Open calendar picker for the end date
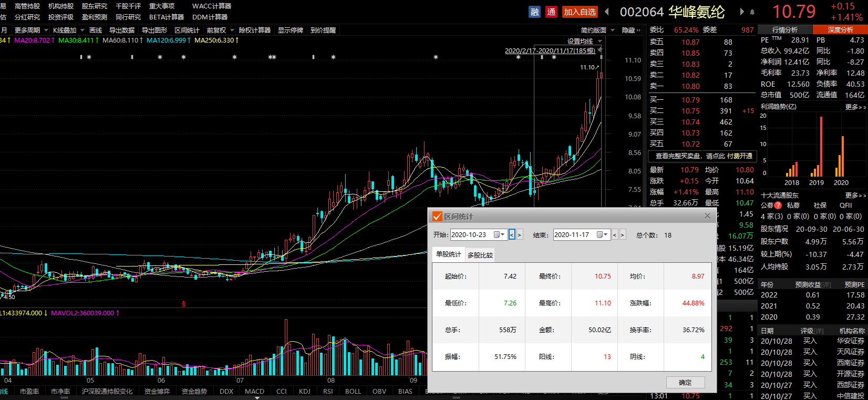Screen dimensions: 868x400 point(600,235)
